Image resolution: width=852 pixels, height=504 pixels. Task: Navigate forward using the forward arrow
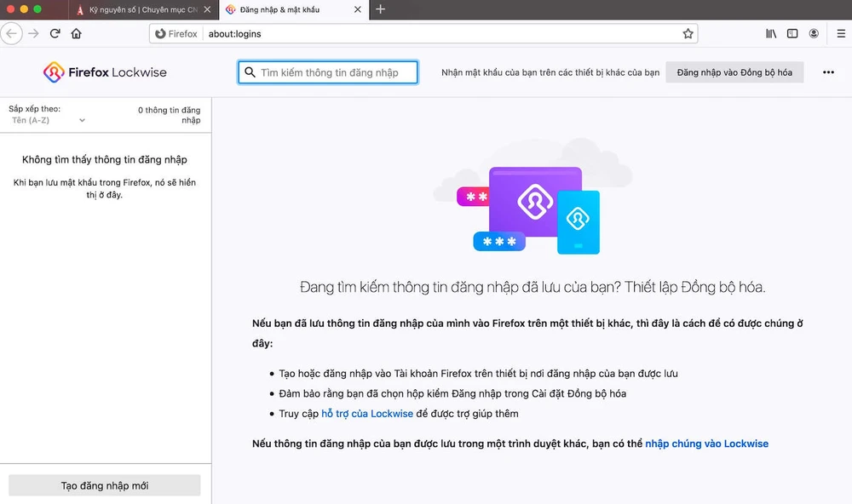pyautogui.click(x=33, y=33)
